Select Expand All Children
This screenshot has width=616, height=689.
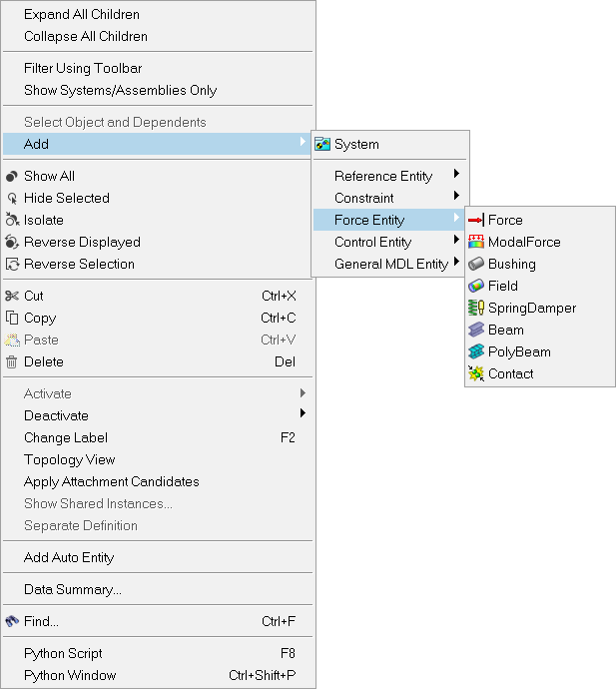(x=82, y=15)
